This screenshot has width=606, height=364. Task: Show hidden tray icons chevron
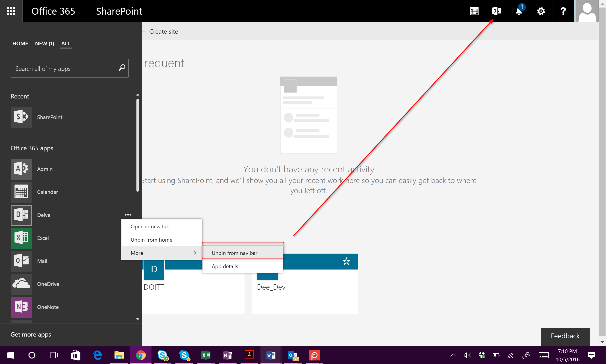click(x=453, y=355)
